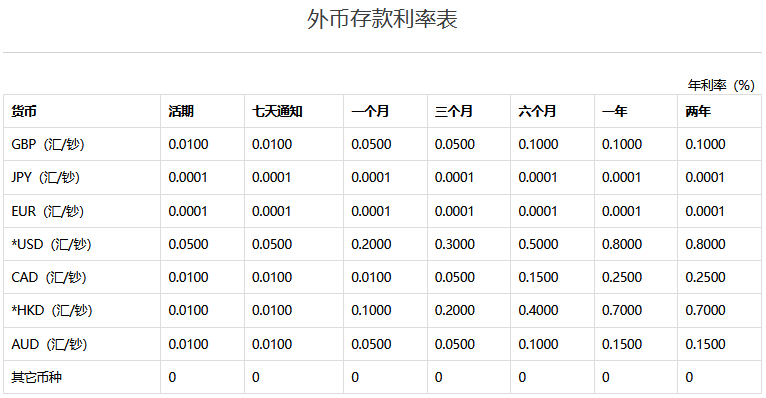This screenshot has height=398, width=766.
Task: Select EUR 六个月 rate 0.0001
Action: (x=538, y=211)
